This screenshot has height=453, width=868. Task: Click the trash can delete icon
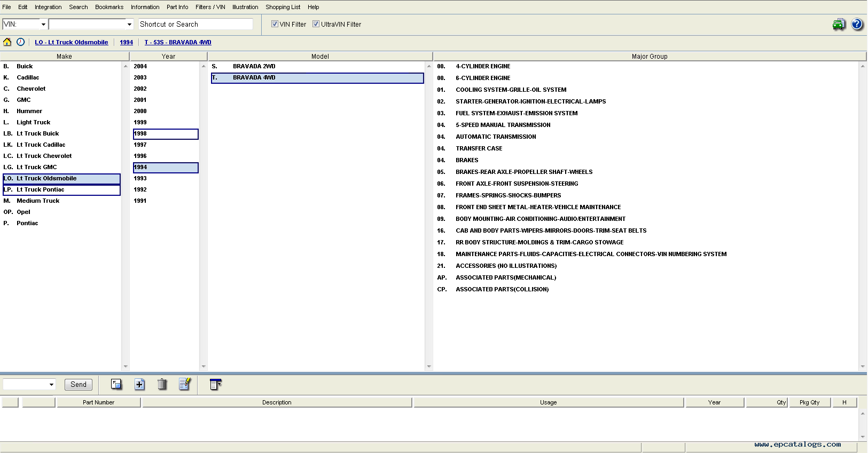click(x=162, y=384)
